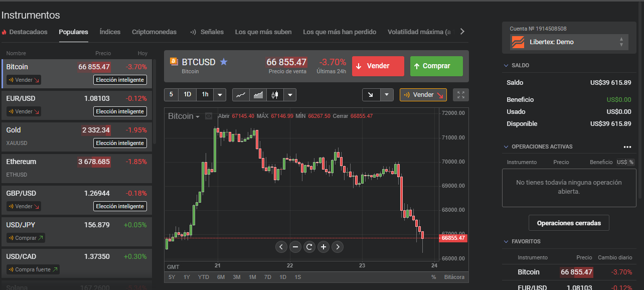
Task: Click Gold's Elección inteligente button
Action: [120, 143]
